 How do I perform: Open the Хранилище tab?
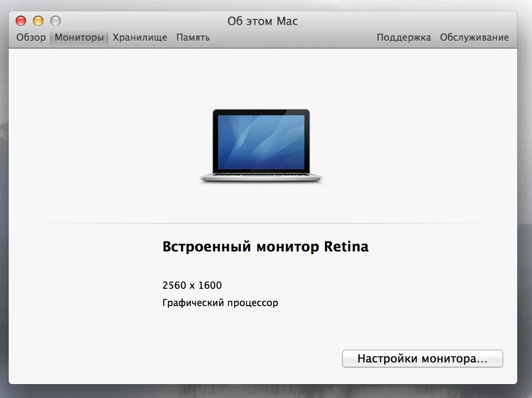[140, 38]
